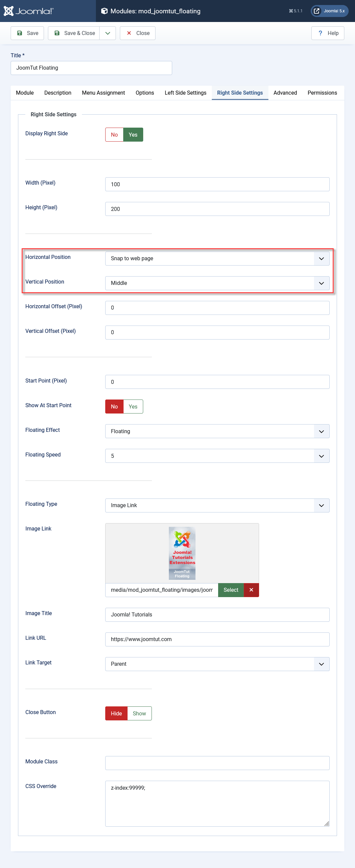This screenshot has height=868, width=355.
Task: Open the Left Side Settings tab
Action: coord(185,93)
